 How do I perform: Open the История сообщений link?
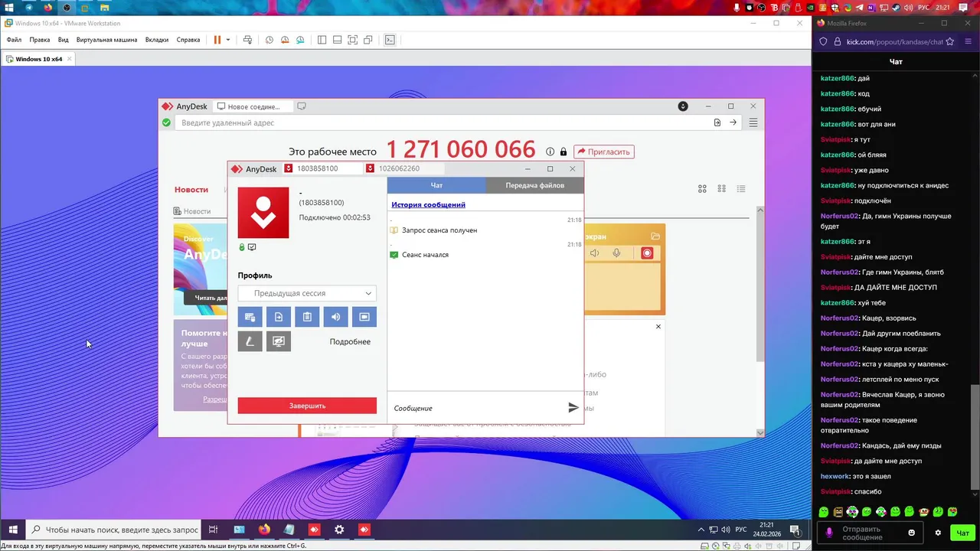click(x=428, y=204)
